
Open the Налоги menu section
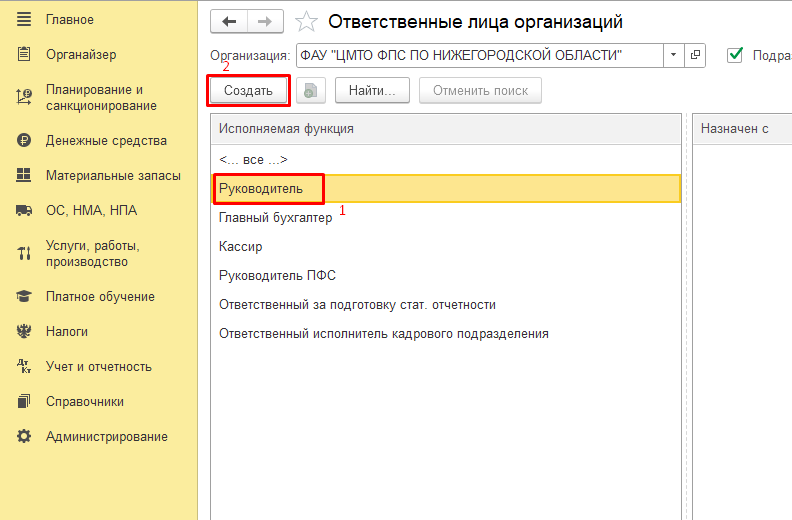click(67, 332)
